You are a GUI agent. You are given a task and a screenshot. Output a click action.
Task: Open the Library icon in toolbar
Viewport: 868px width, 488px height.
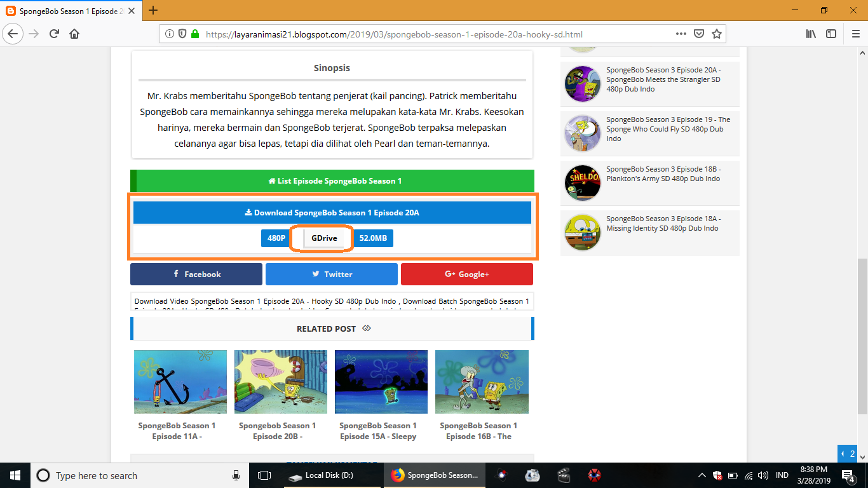click(x=811, y=34)
